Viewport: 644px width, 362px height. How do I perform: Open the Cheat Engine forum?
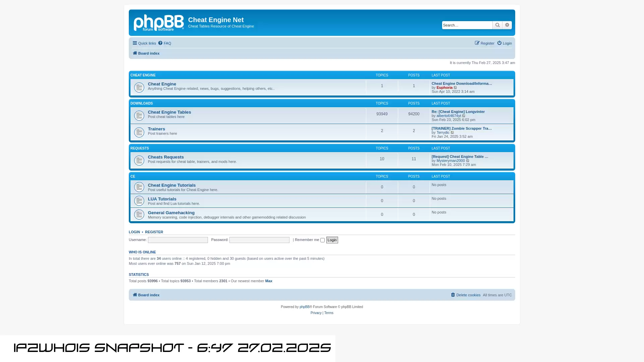click(x=162, y=84)
